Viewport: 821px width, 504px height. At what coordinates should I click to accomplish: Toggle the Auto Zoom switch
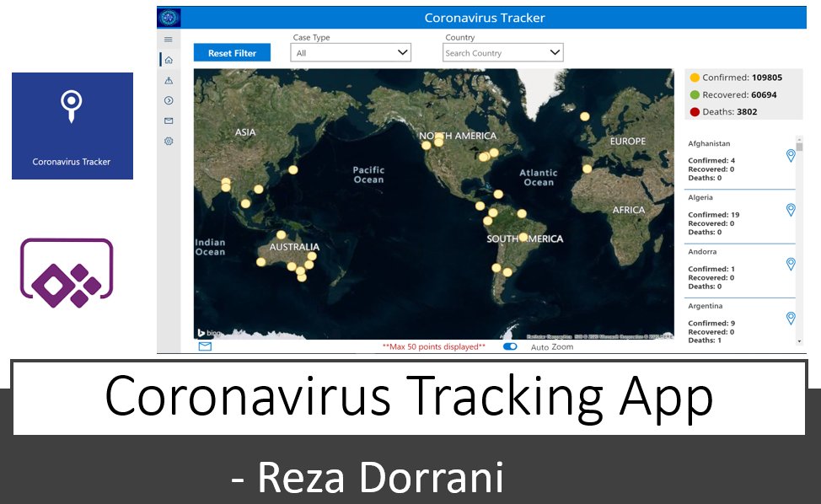[510, 346]
